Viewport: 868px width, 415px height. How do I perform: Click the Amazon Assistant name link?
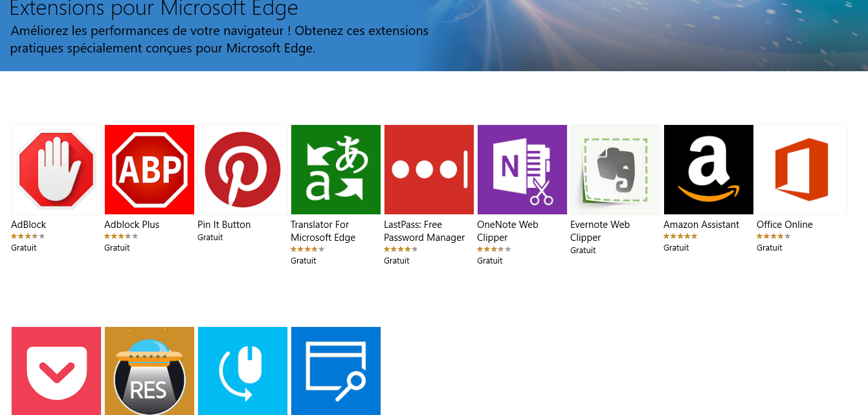click(x=701, y=225)
